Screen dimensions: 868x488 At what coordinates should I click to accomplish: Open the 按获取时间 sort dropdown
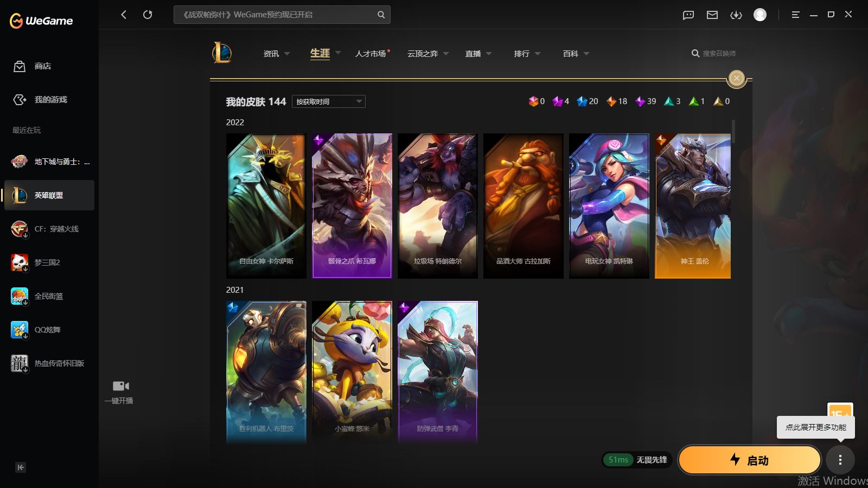[x=329, y=101]
